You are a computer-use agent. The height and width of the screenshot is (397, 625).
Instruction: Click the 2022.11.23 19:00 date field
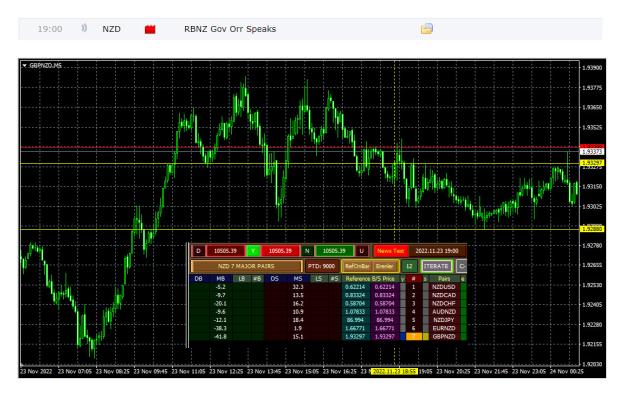[438, 251]
